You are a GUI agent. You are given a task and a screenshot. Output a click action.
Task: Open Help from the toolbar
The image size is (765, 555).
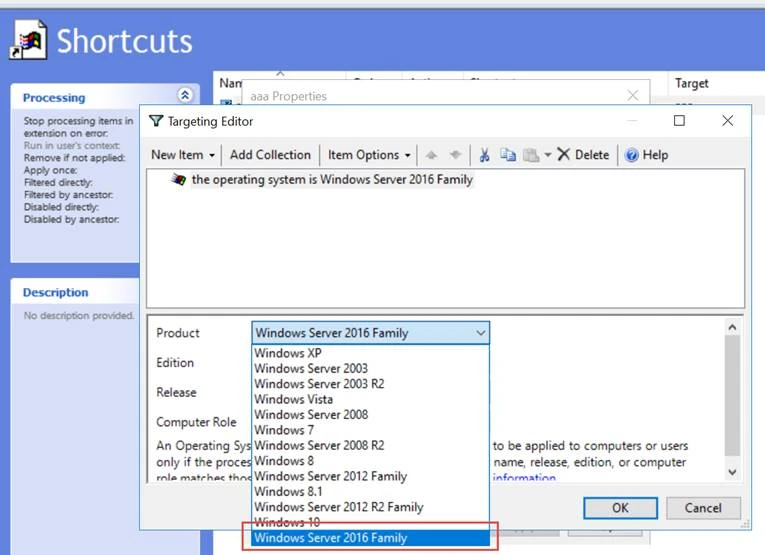tap(646, 155)
